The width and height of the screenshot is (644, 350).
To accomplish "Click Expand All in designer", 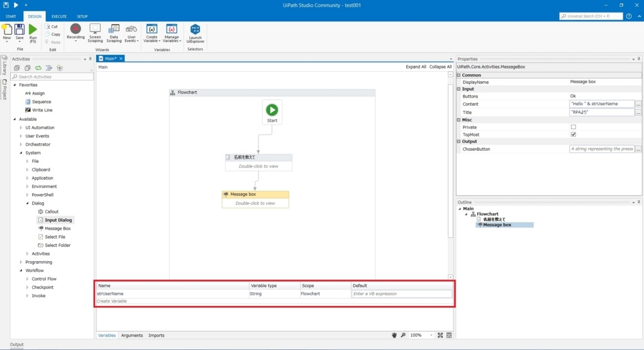I will pyautogui.click(x=416, y=67).
